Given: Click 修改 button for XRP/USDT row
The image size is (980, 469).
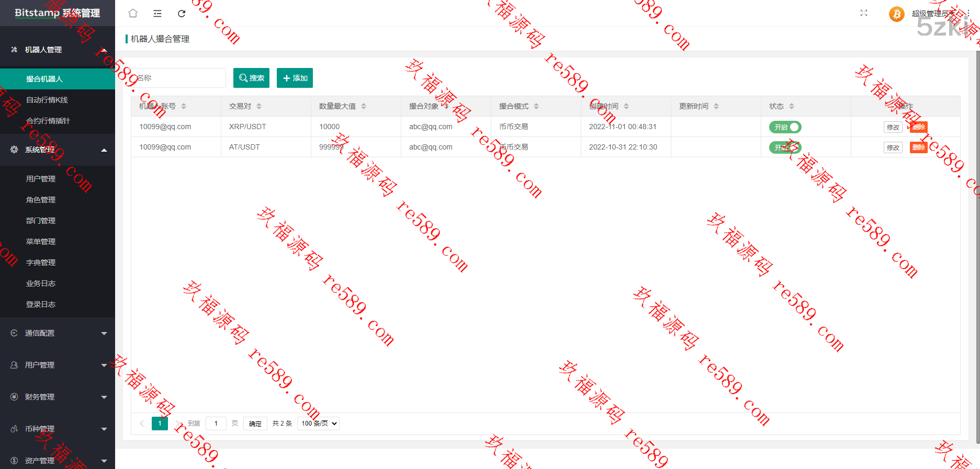Looking at the screenshot, I should tap(893, 127).
